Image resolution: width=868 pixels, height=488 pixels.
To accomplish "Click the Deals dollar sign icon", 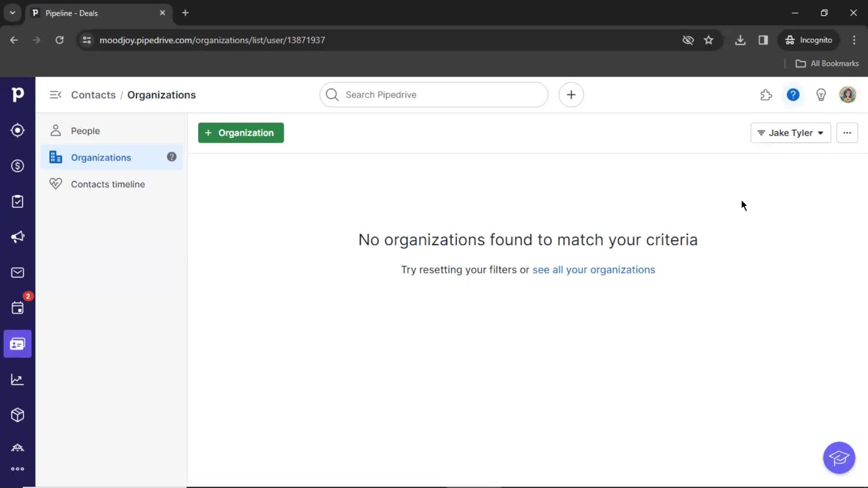I will (18, 166).
